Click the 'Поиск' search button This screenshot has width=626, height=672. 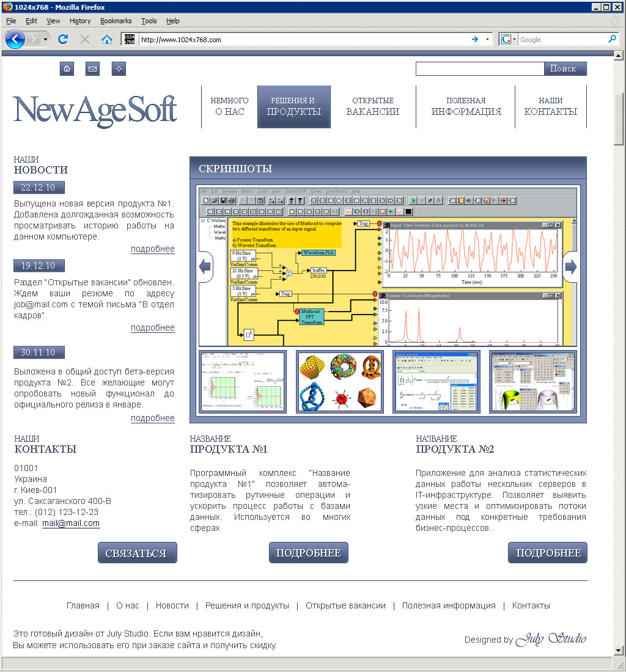coord(565,69)
